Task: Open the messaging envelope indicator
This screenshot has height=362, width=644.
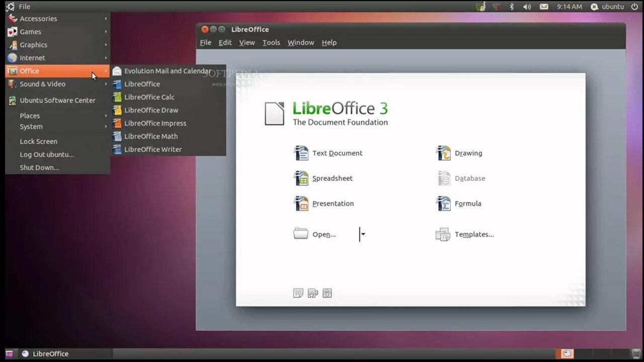Action: click(x=544, y=7)
